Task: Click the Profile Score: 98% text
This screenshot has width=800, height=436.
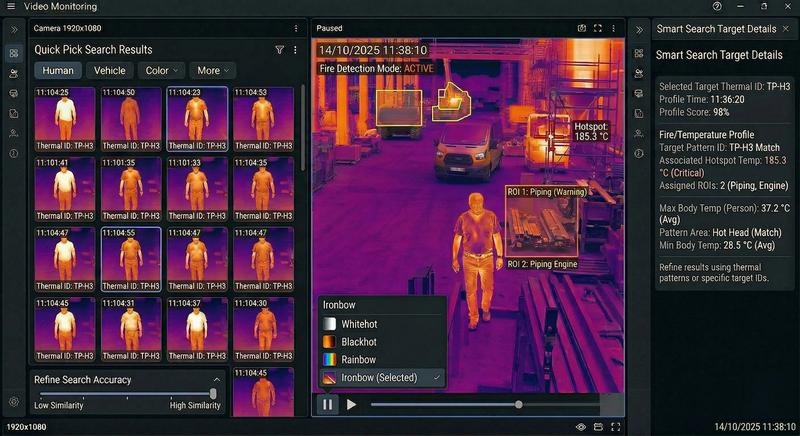Action: click(x=694, y=112)
